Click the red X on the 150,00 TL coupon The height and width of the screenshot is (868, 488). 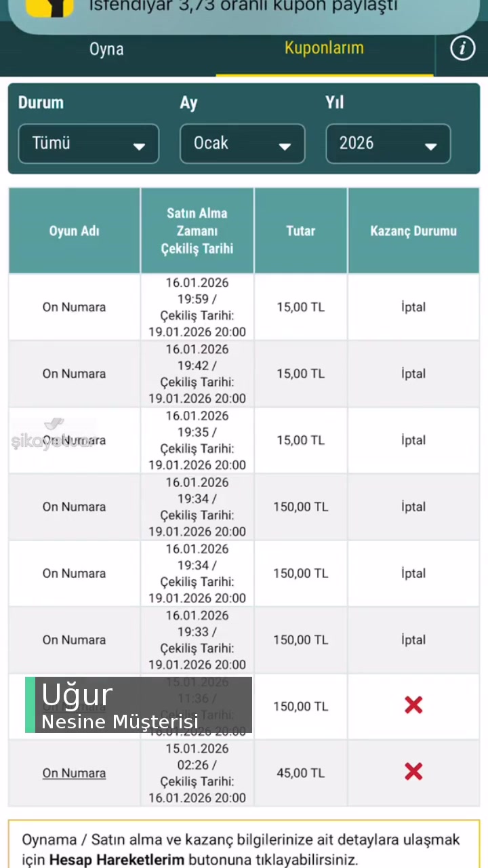coord(413,705)
